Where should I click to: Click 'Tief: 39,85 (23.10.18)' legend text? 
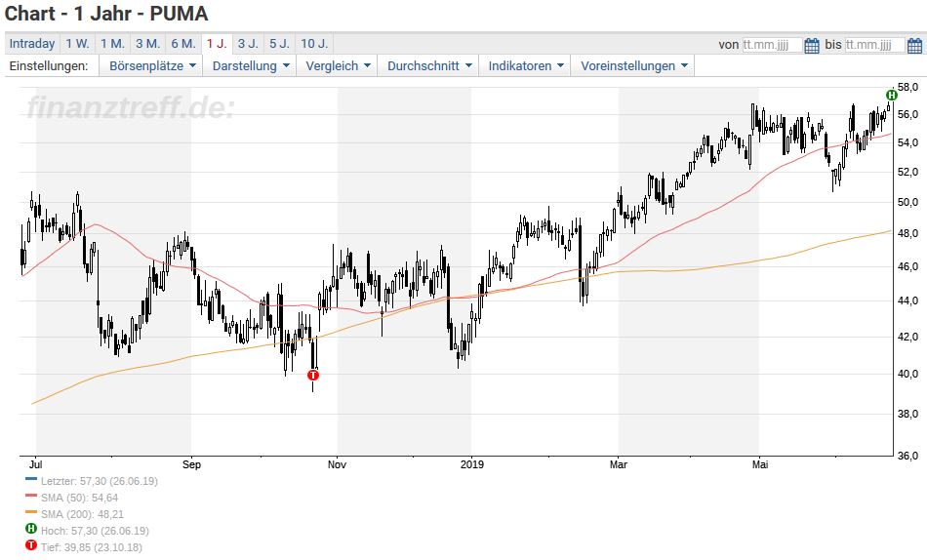pyautogui.click(x=92, y=547)
